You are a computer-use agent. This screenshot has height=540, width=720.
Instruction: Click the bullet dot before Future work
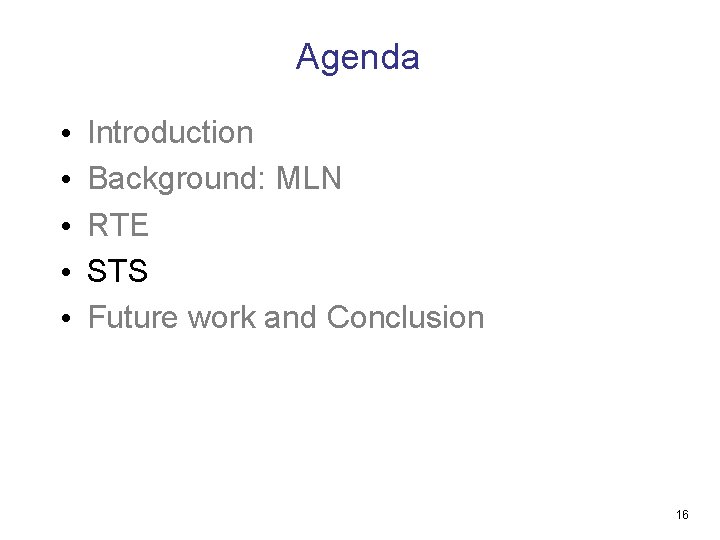pyautogui.click(x=66, y=318)
